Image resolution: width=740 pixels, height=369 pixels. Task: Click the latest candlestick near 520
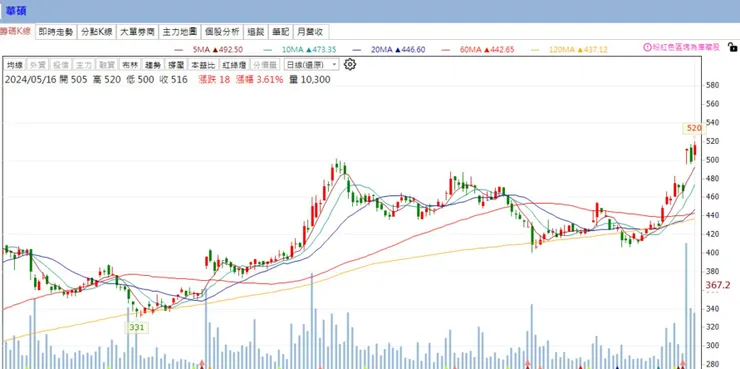pos(695,151)
